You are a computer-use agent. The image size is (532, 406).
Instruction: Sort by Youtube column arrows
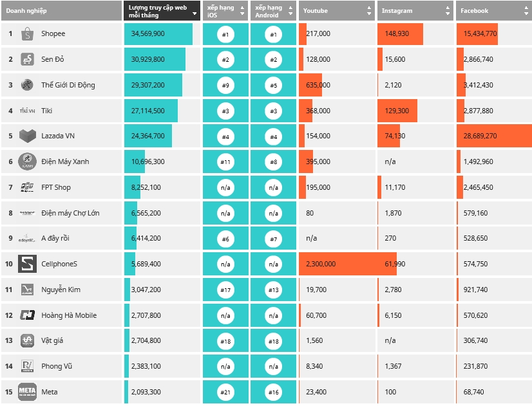tap(369, 11)
